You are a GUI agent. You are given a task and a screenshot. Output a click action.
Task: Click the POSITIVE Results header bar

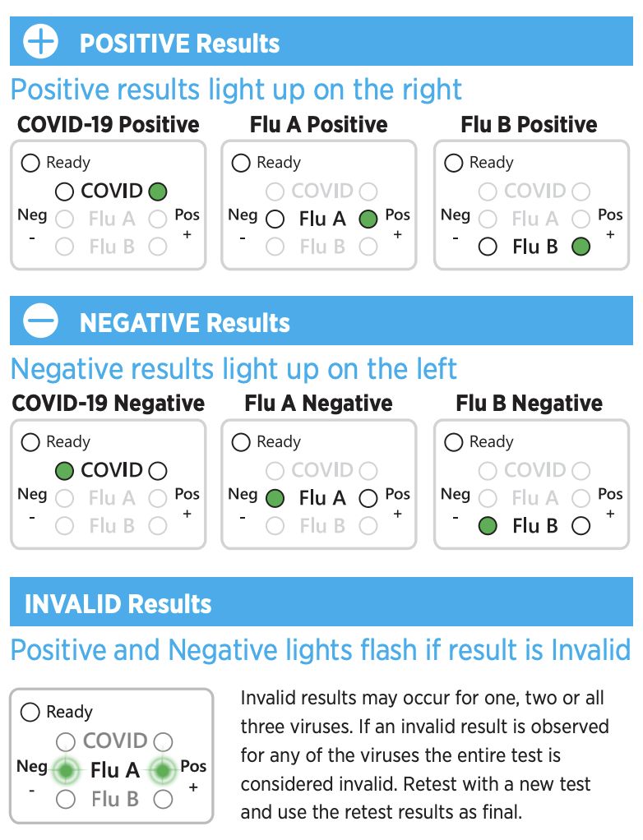[x=321, y=43]
